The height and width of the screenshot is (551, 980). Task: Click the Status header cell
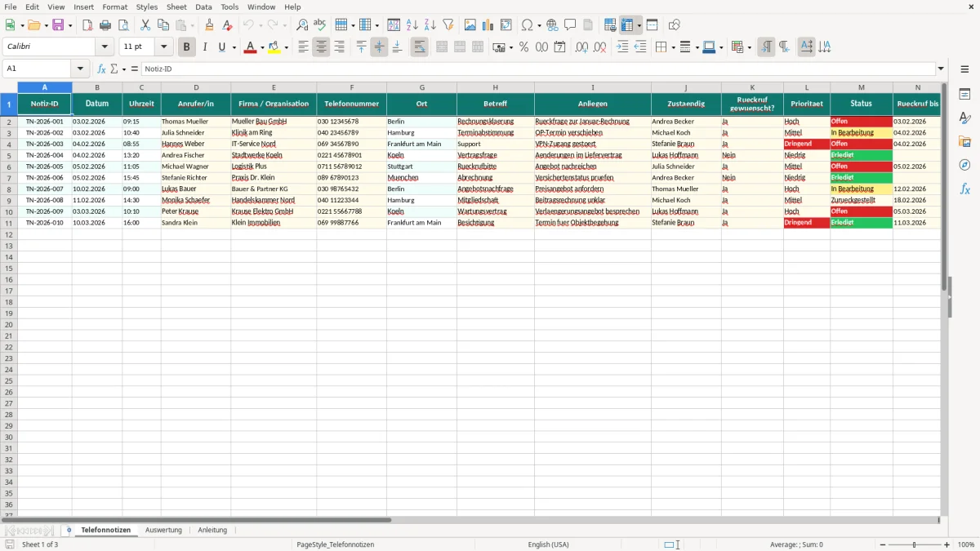tap(862, 104)
